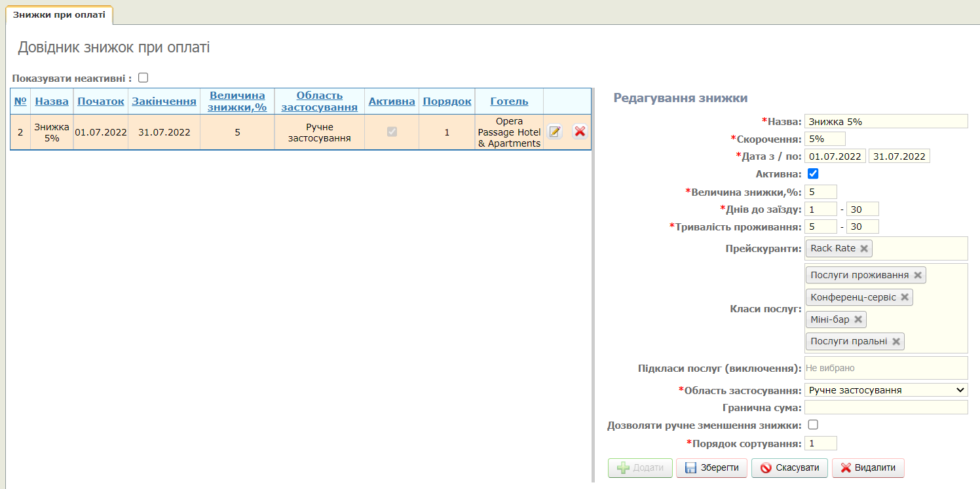Viewport: 980px width, 489px height.
Task: Enable Дозволяти ручне зменшення знижки checkbox
Action: pyautogui.click(x=813, y=425)
